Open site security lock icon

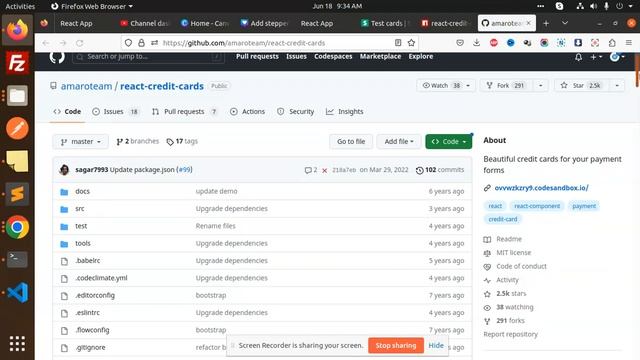[141, 43]
